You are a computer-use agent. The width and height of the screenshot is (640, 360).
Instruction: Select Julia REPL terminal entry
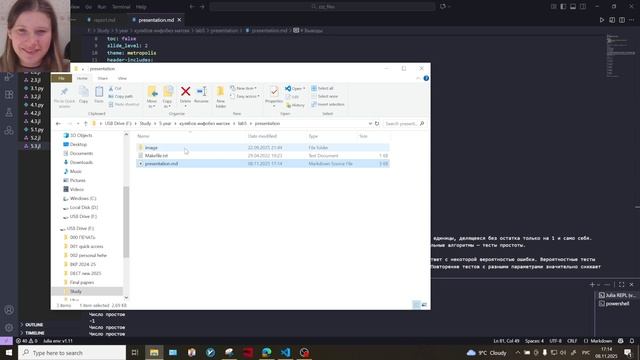[x=617, y=295]
